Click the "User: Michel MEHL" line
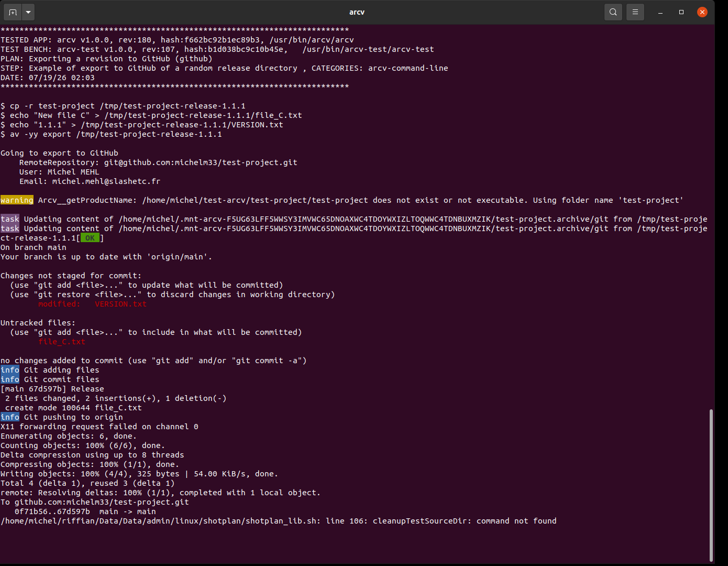 click(59, 172)
